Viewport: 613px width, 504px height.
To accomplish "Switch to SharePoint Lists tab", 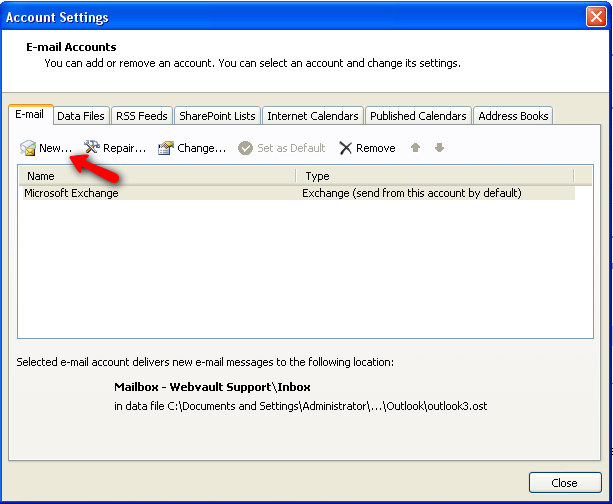I will (217, 116).
